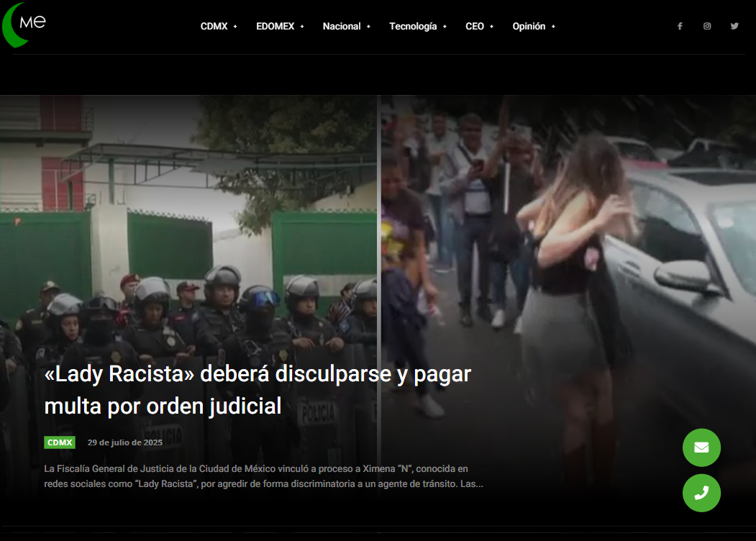Image resolution: width=756 pixels, height=541 pixels.
Task: Select the Nacional menu item
Action: click(x=341, y=26)
